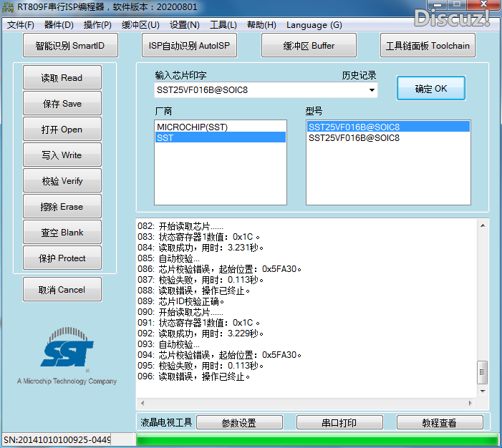Click the app icon in title bar
This screenshot has height=448, width=502.
(x=9, y=7)
